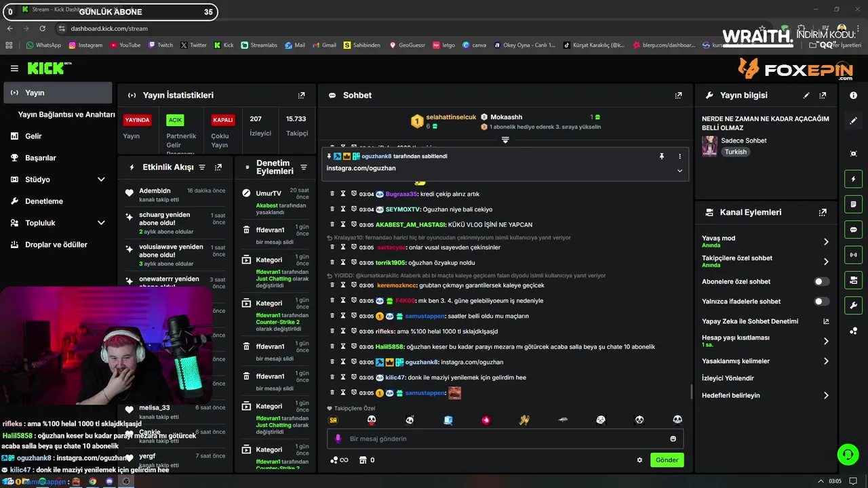Unpin the pinned instagram message
Viewport: 868px width, 488px height.
click(662, 156)
